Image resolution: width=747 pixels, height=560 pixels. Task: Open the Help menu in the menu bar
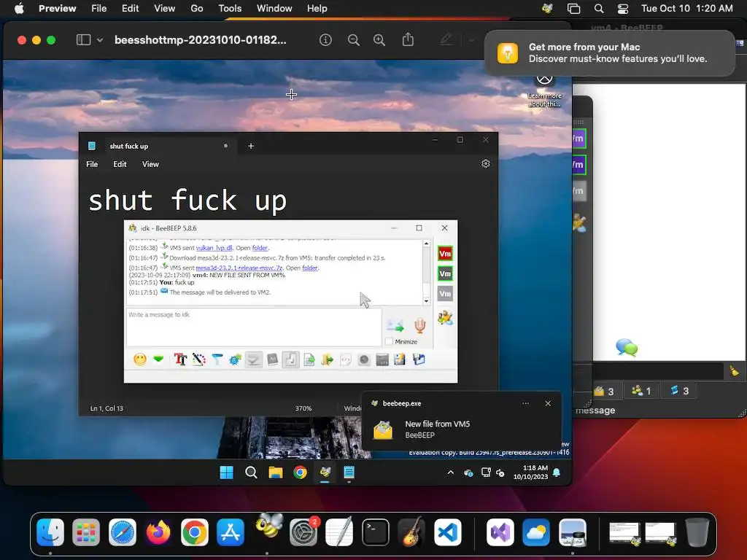click(317, 8)
